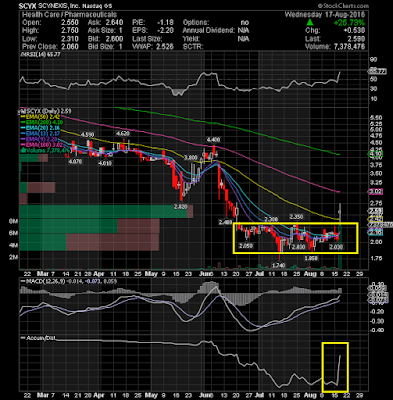Click the largest green volume-by-price bar
393x400 pixels.
pyautogui.click(x=103, y=212)
